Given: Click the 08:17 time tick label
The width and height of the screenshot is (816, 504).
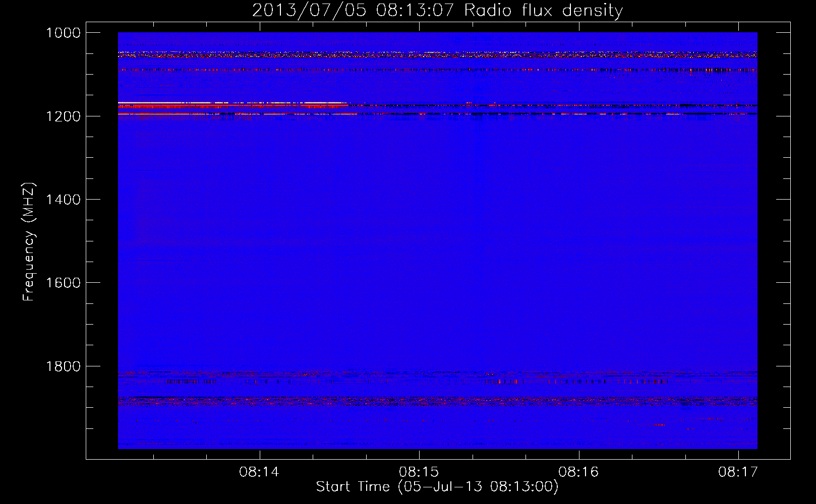Looking at the screenshot, I should coord(738,472).
